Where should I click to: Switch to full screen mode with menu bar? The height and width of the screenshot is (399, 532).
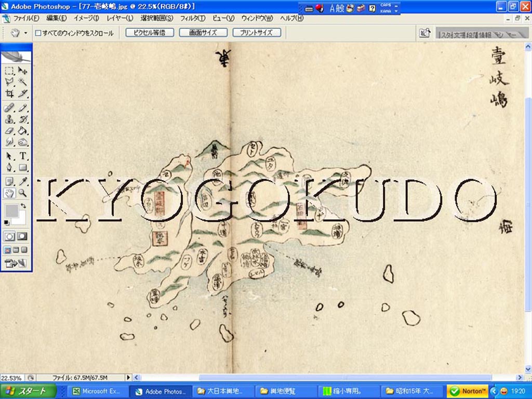(x=16, y=250)
